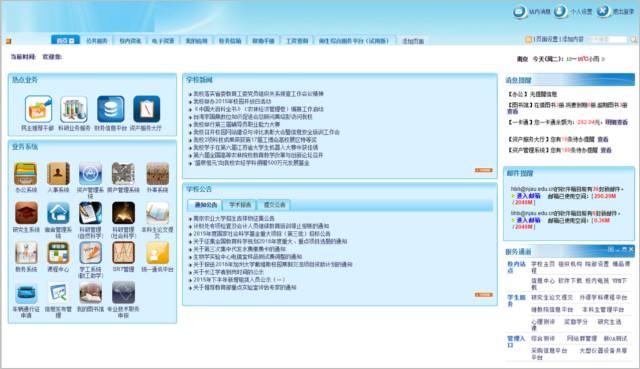
Task: Click into the search input field
Action: 608,39
